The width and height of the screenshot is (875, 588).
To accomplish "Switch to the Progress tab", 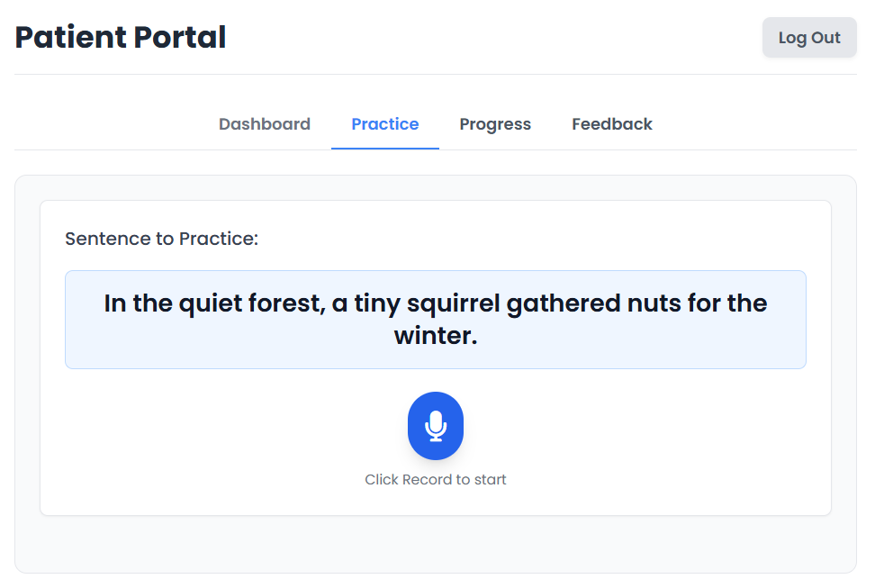I will [495, 124].
